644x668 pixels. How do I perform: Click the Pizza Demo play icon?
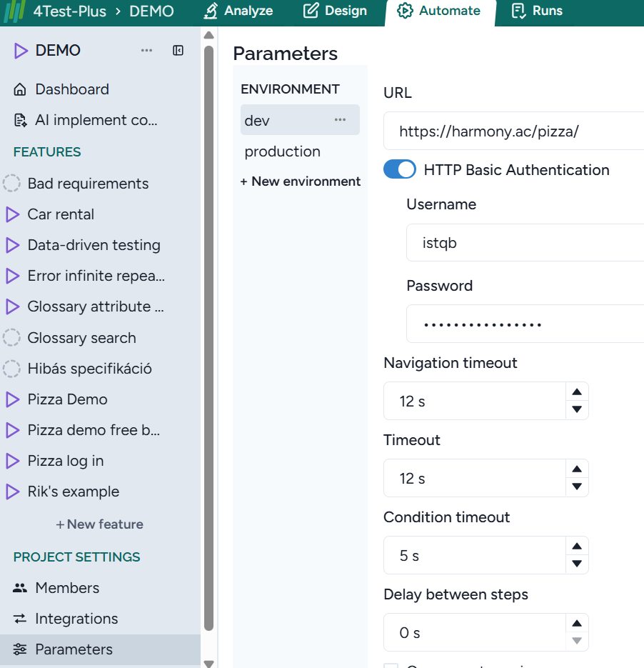tap(12, 399)
